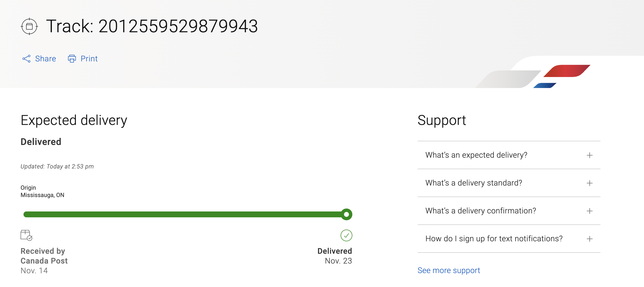644x287 pixels.
Task: Click the printer icon
Action: coord(72,59)
